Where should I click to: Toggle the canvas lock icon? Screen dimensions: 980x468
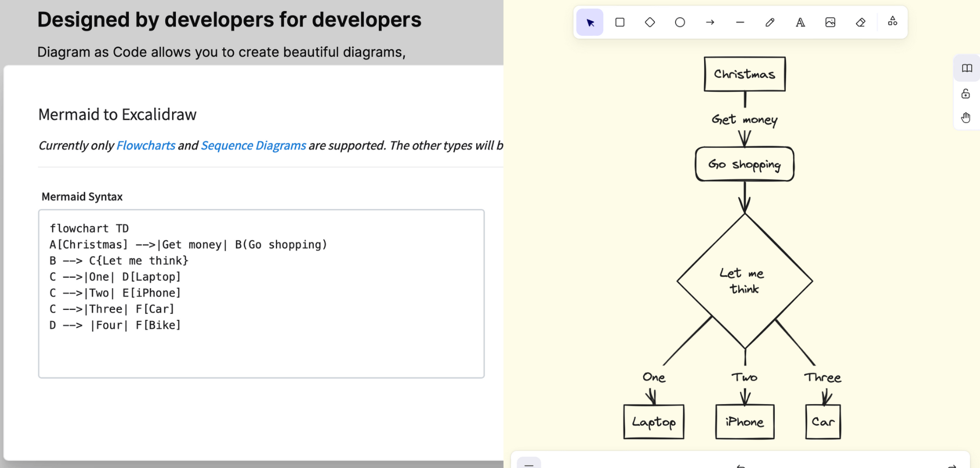tap(965, 94)
